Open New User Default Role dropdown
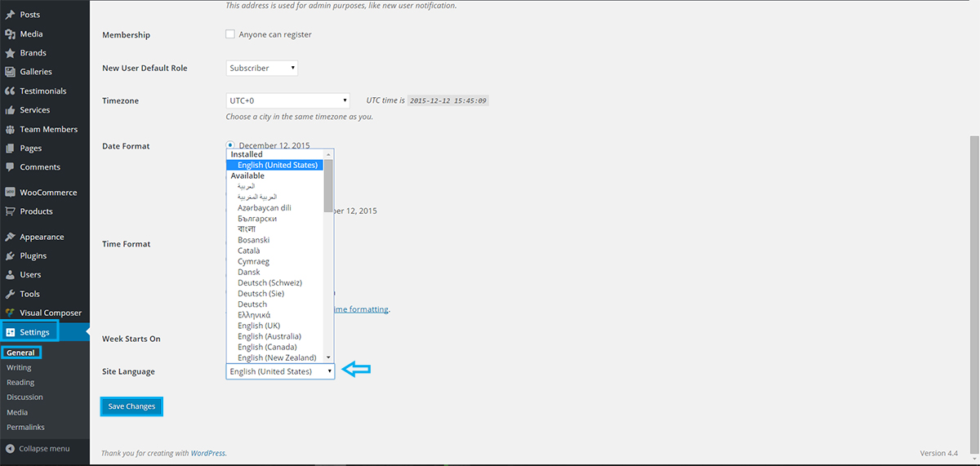 (261, 68)
